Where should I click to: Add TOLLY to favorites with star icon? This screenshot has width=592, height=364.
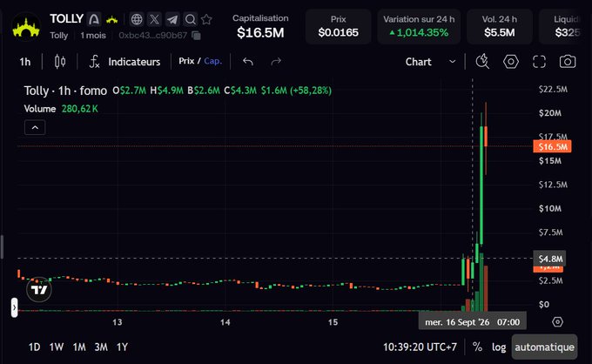pos(206,19)
